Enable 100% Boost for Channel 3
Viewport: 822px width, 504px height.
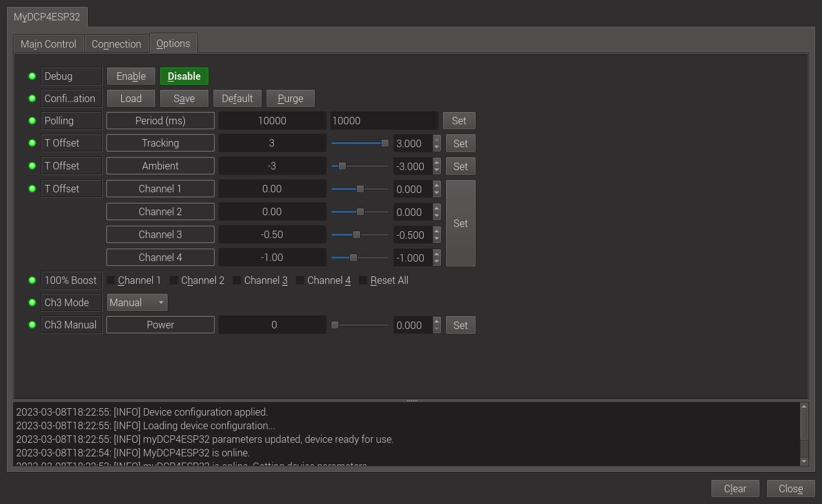click(237, 280)
